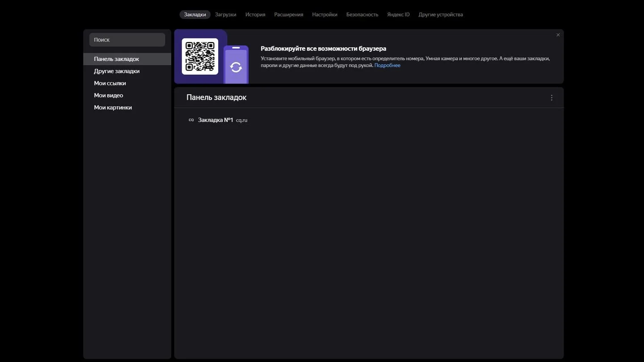
Task: Open the Другие устройства tab
Action: [x=441, y=14]
